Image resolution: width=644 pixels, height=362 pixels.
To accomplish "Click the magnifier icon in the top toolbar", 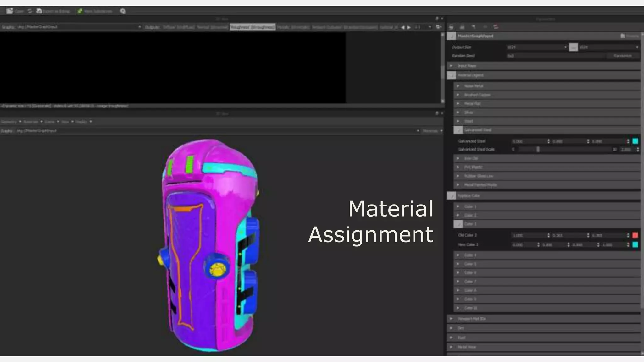I will [x=123, y=11].
